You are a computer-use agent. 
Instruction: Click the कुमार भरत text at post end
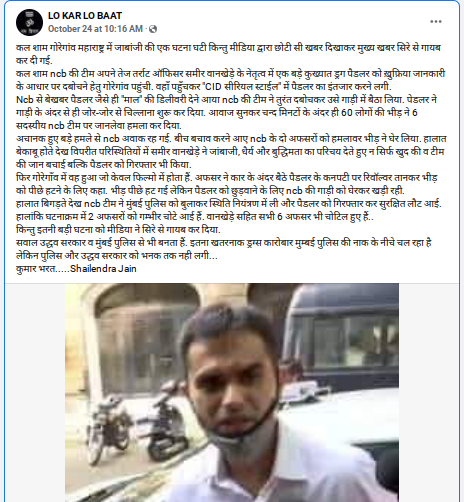coord(36,269)
